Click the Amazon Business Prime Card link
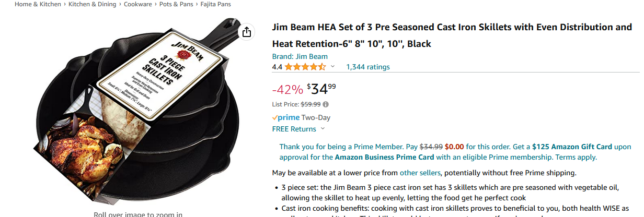This screenshot has width=644, height=217. pyautogui.click(x=385, y=157)
